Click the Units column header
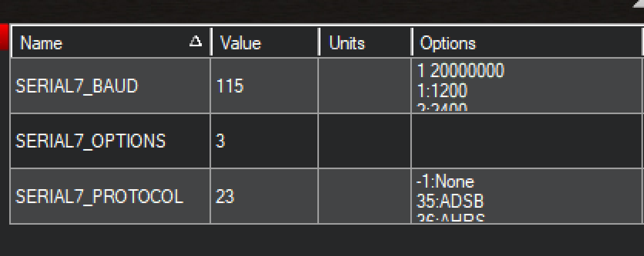Image resolution: width=644 pixels, height=256 pixels. pos(365,43)
